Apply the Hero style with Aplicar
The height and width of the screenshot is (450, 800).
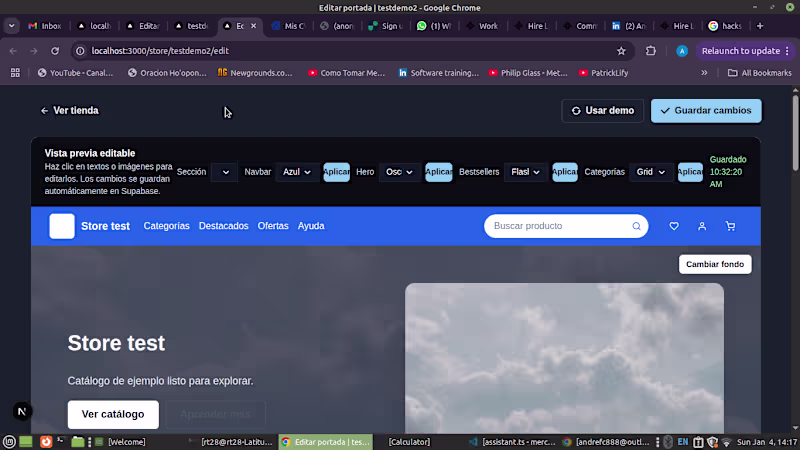click(x=439, y=172)
